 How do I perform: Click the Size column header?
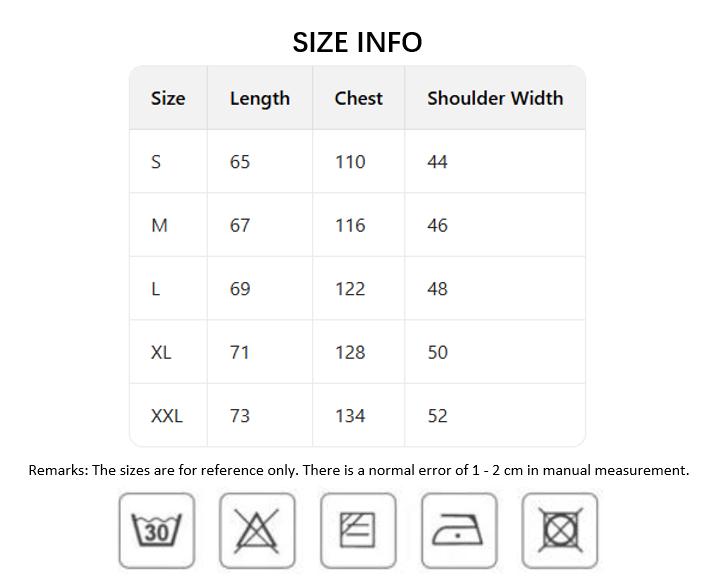[168, 98]
